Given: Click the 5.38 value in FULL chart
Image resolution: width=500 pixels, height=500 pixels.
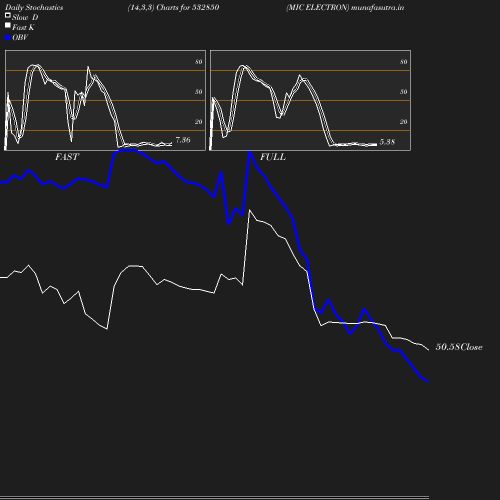Looking at the screenshot, I should tap(387, 142).
